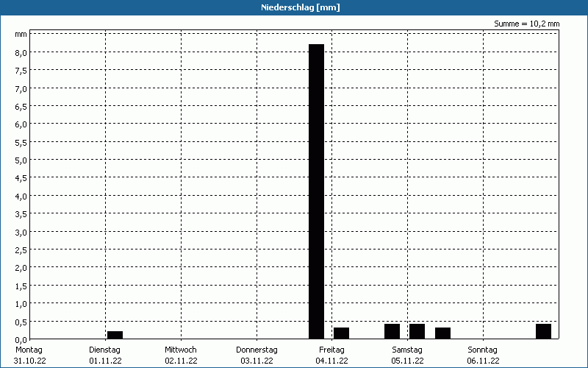Image resolution: width=588 pixels, height=368 pixels.
Task: Click the 5,0 y-axis value
Action: point(21,160)
